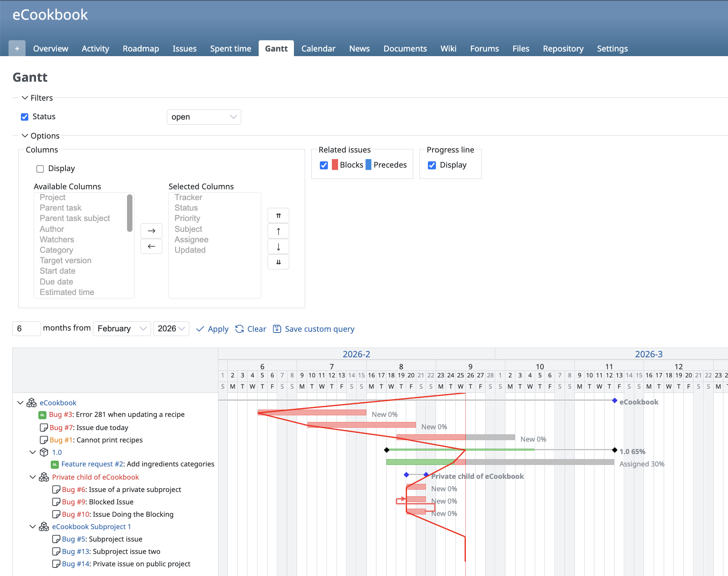This screenshot has height=576, width=728.
Task: Uncheck the Status filter checkbox
Action: click(x=25, y=117)
